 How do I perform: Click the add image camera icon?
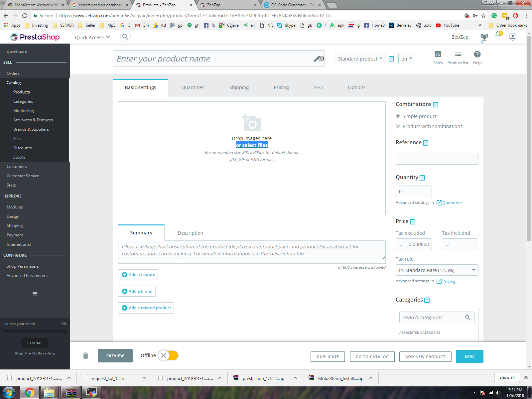pos(251,123)
